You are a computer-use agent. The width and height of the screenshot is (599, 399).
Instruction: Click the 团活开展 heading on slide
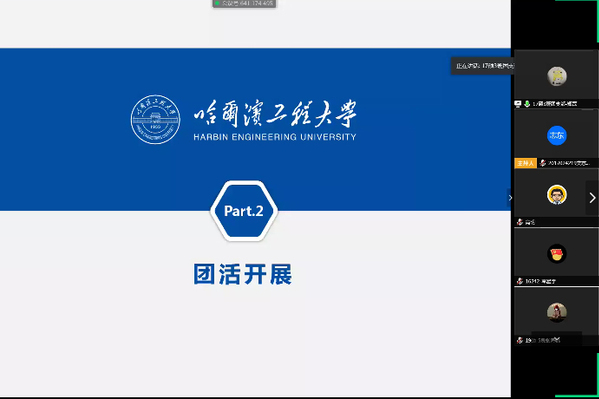pos(243,274)
